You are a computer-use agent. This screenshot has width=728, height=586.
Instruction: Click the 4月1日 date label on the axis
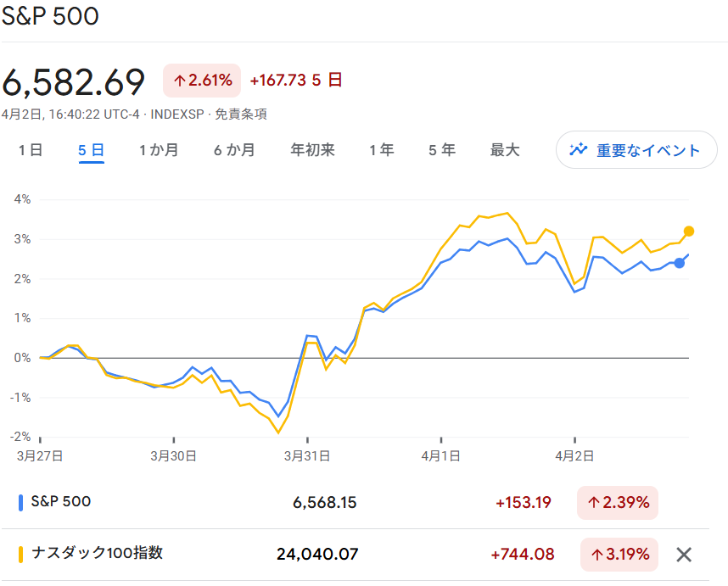tap(442, 455)
